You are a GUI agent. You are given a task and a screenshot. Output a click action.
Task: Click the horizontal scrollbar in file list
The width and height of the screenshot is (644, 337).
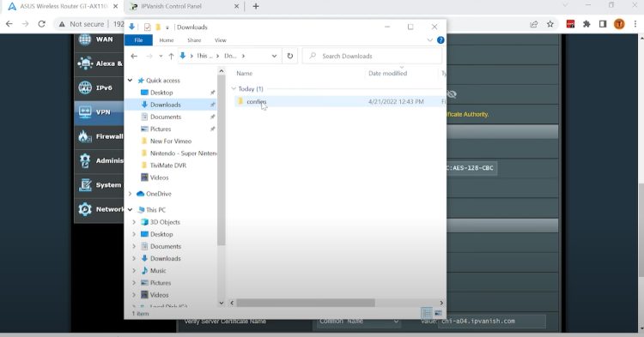tap(305, 303)
